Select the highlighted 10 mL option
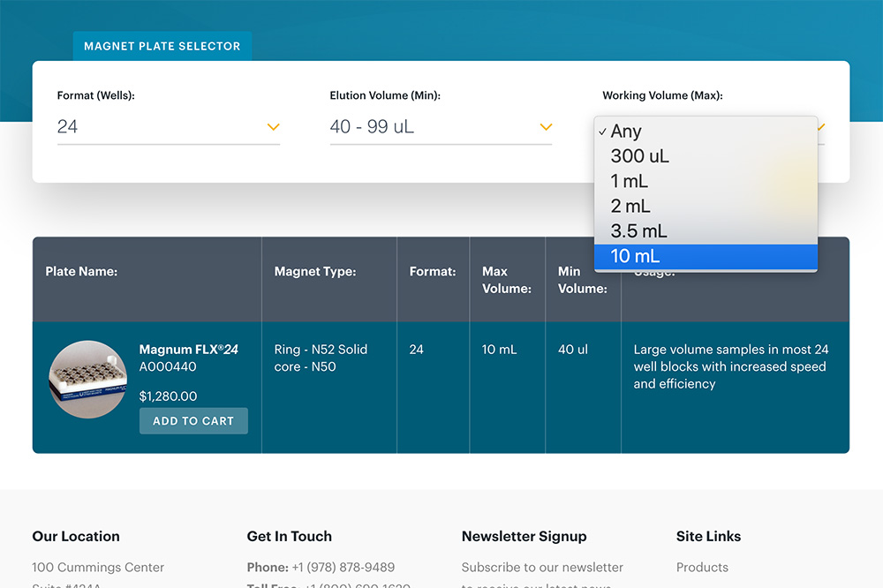Image resolution: width=883 pixels, height=588 pixels. pos(635,257)
